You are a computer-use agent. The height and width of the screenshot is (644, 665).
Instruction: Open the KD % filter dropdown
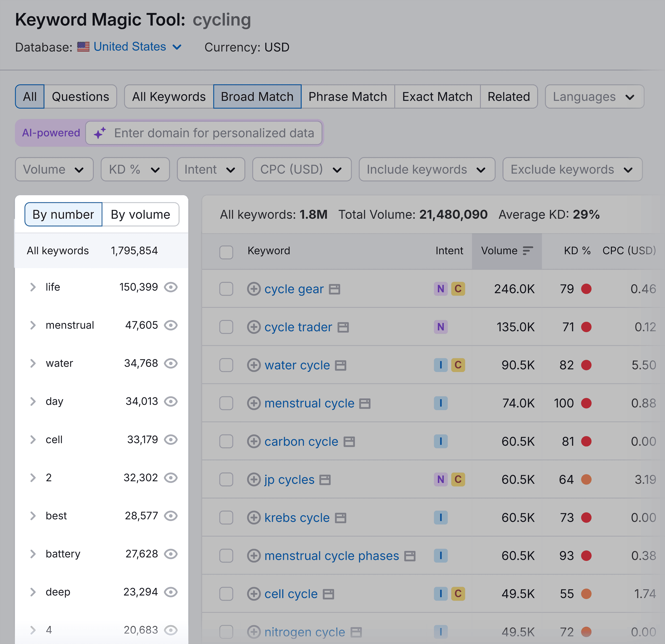(x=135, y=169)
